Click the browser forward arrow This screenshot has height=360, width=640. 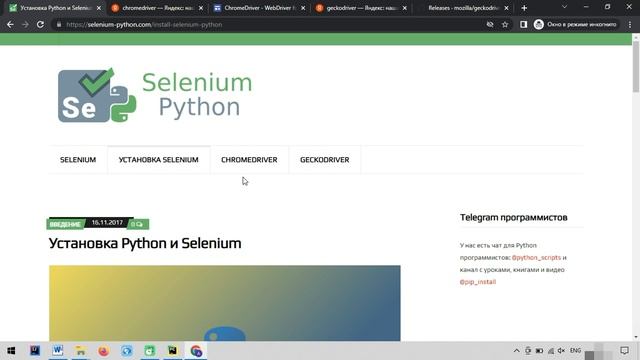pyautogui.click(x=25, y=24)
